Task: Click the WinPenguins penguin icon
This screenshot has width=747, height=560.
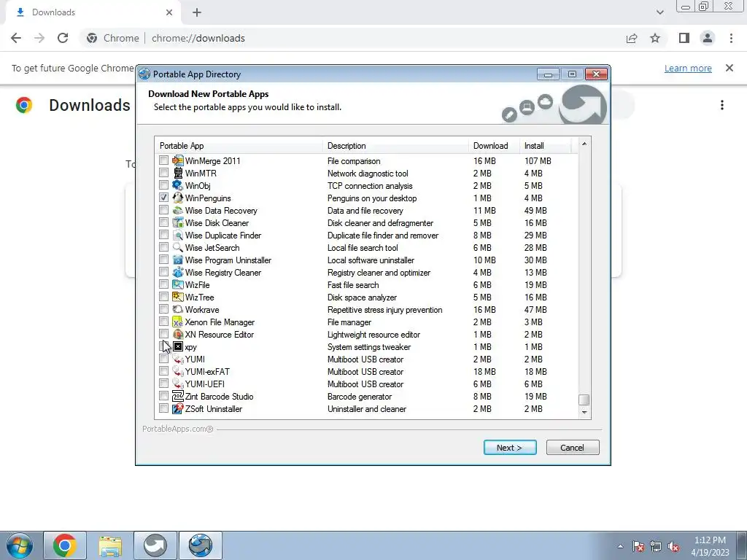Action: click(178, 198)
